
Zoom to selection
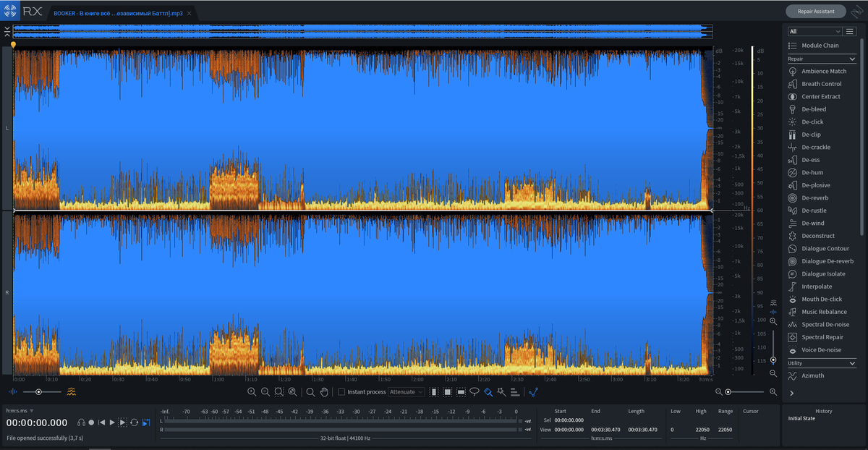[279, 391]
